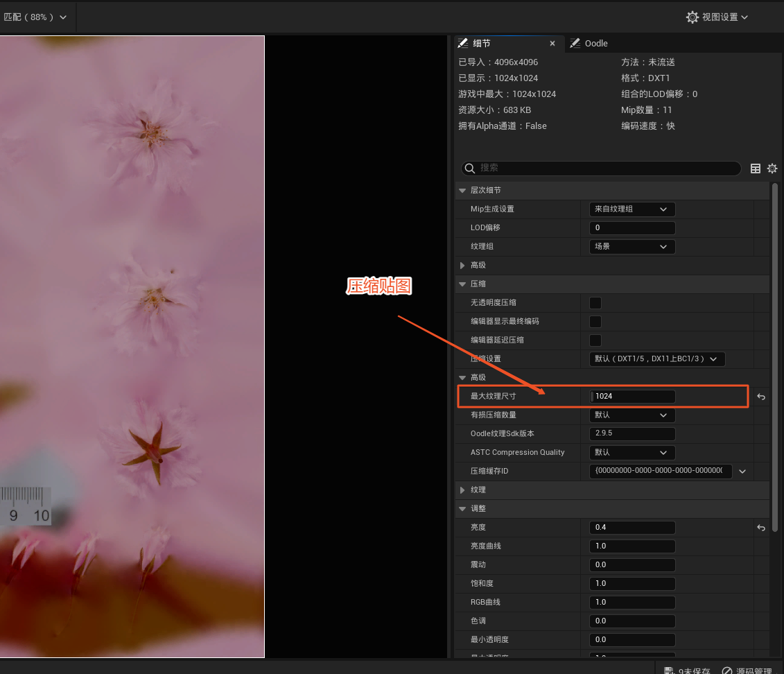Toggle the 编辑器显示最终编码 checkbox

pos(595,322)
